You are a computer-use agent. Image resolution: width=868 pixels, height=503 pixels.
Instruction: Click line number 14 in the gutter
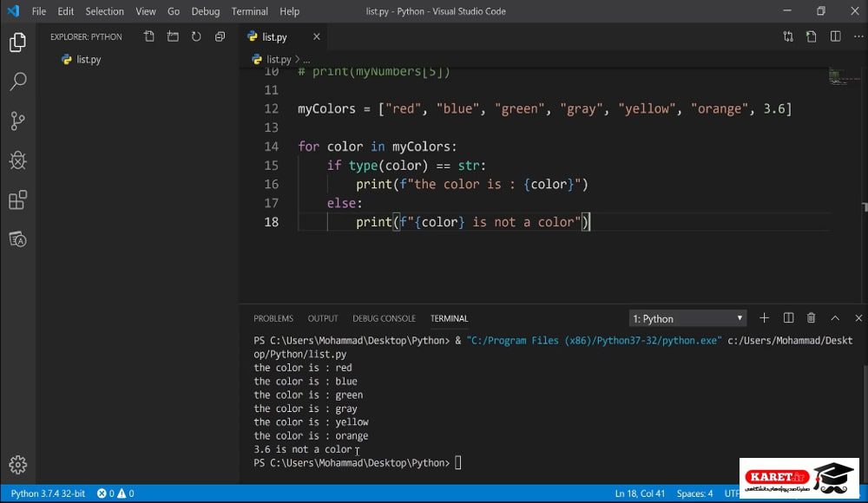[x=271, y=146]
